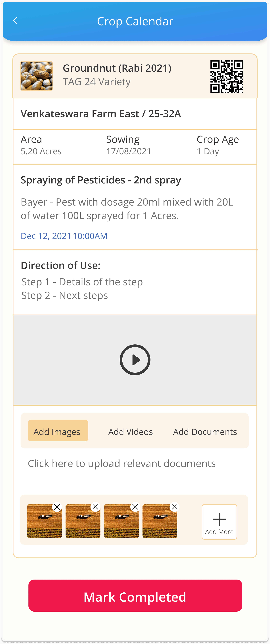
Task: Open the first uploaded field image
Action: [43, 524]
